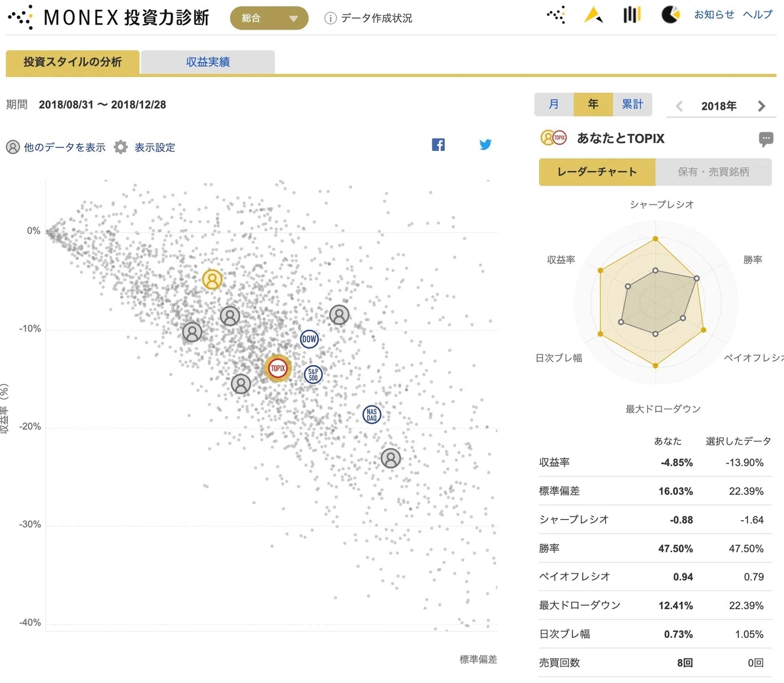Click the データ作成状況 info icon

[x=330, y=18]
